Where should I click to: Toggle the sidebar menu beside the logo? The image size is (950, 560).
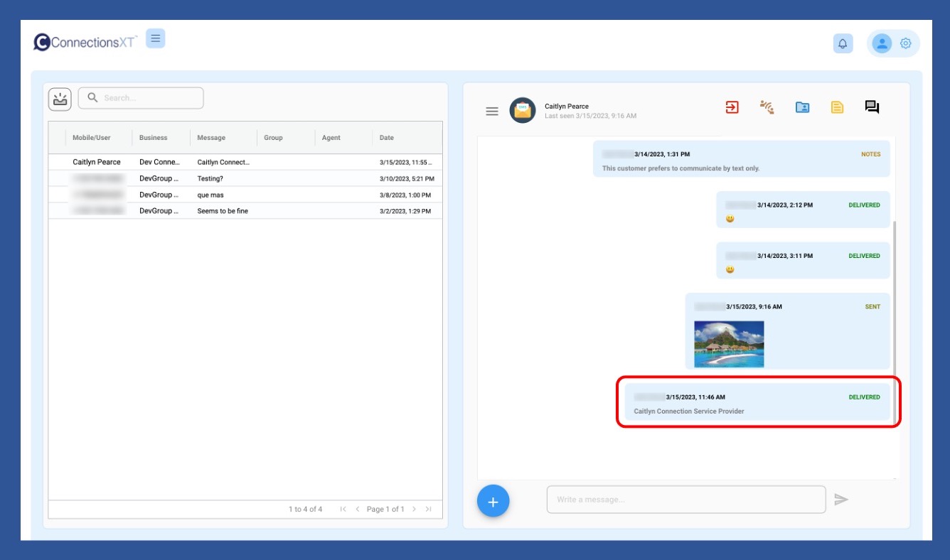click(156, 38)
